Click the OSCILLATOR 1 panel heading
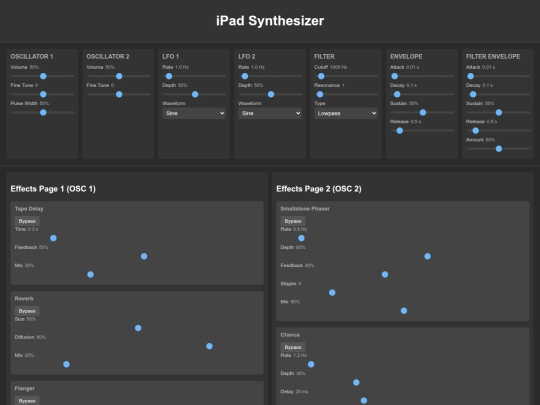This screenshot has height=405, width=540. (32, 56)
